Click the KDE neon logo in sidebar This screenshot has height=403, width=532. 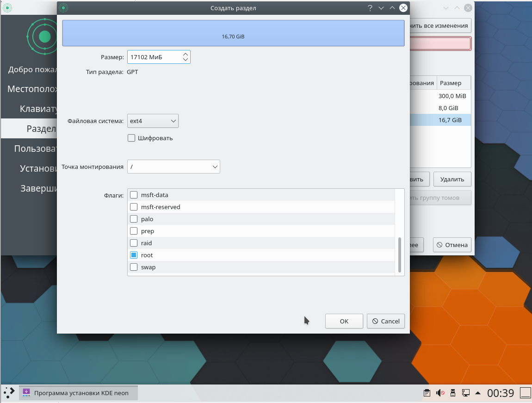click(x=43, y=37)
